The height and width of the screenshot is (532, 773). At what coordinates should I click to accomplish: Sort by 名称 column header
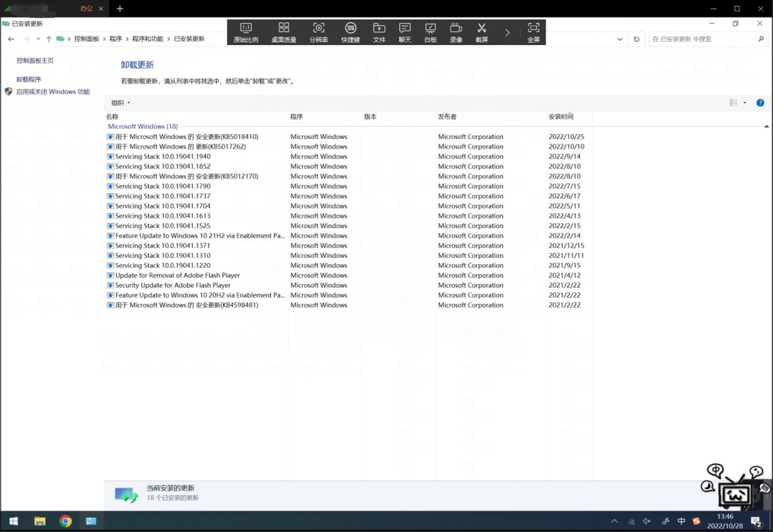196,117
